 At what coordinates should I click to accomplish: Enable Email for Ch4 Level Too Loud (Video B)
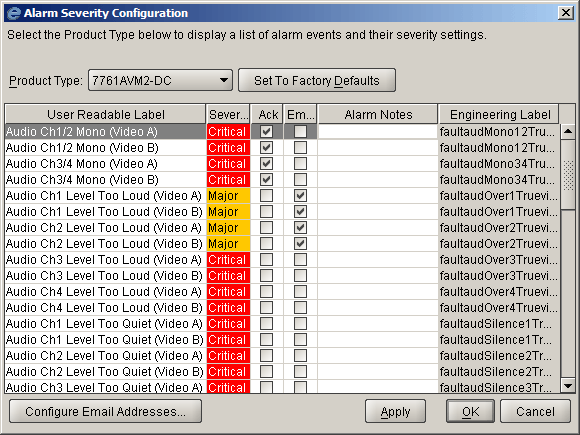point(300,308)
